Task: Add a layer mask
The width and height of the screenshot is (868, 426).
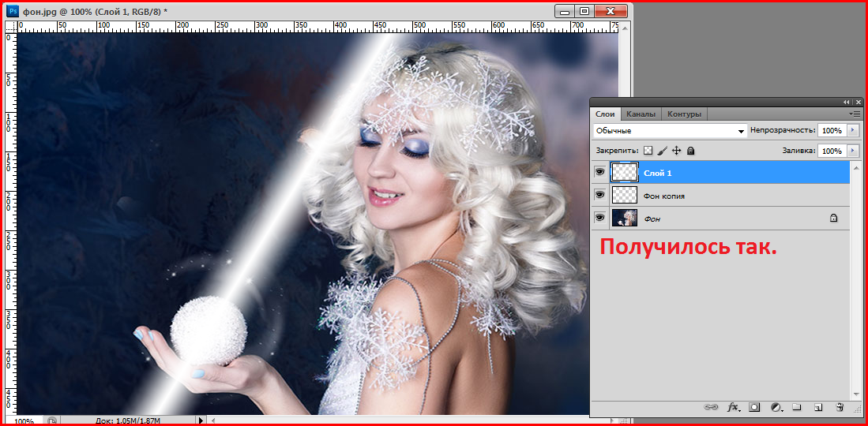Action: click(x=754, y=407)
